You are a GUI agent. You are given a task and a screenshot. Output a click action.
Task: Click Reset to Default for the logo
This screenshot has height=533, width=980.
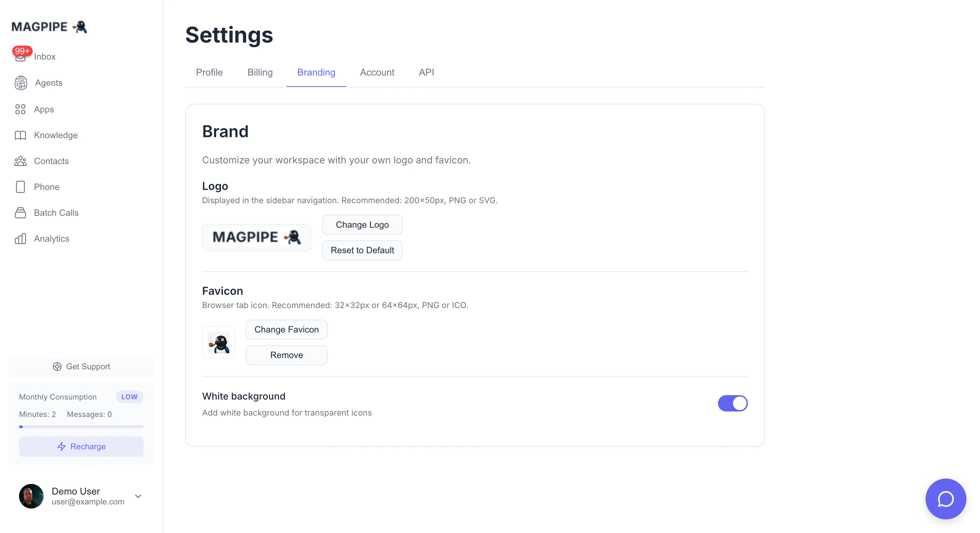click(x=362, y=250)
